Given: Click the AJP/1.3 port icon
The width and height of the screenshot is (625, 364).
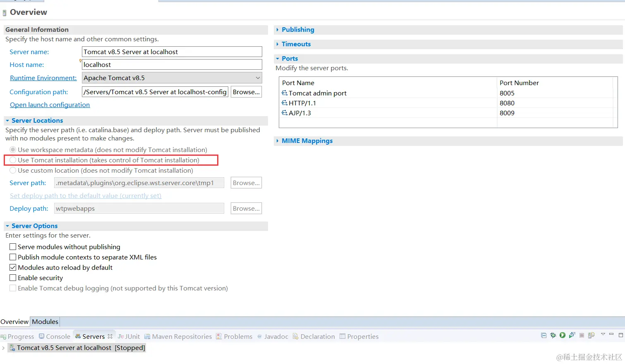Looking at the screenshot, I should tap(285, 113).
